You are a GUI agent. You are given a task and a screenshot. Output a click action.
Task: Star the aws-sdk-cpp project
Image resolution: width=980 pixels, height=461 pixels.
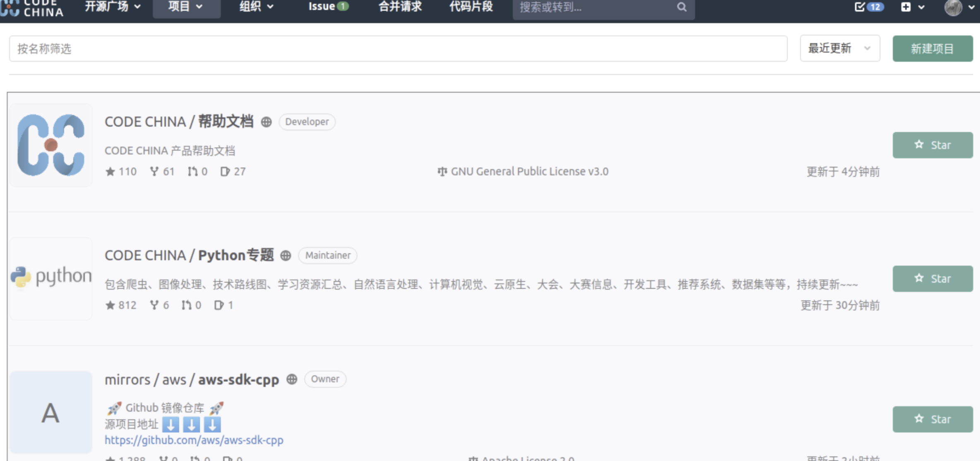[932, 419]
